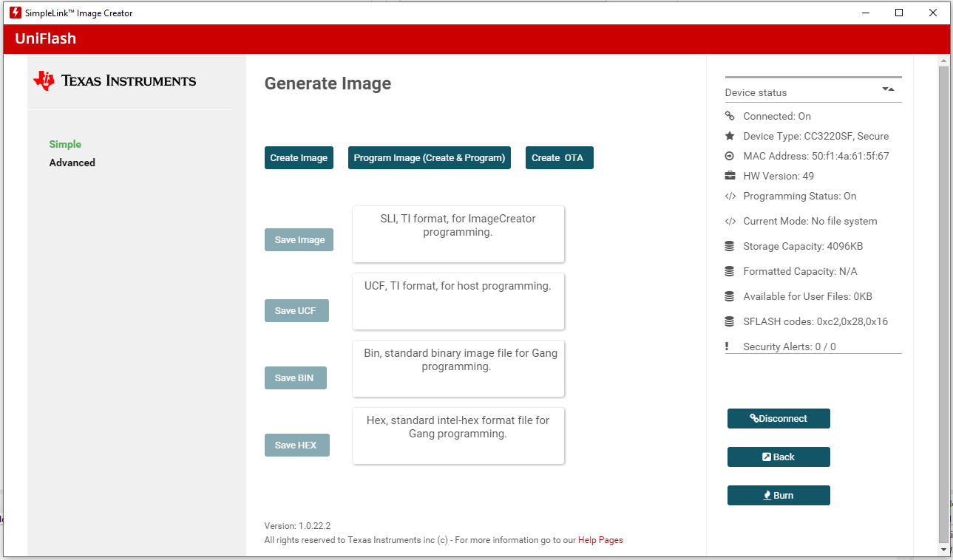
Task: Select the Simple menu item
Action: coord(65,144)
